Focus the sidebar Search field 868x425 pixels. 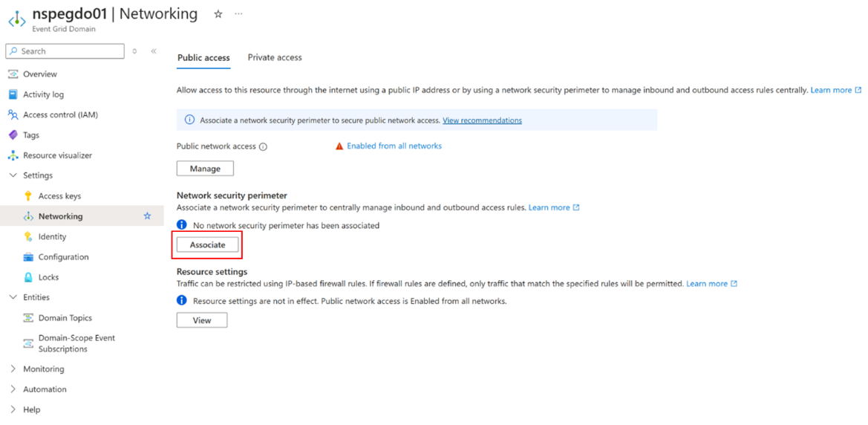(x=65, y=51)
